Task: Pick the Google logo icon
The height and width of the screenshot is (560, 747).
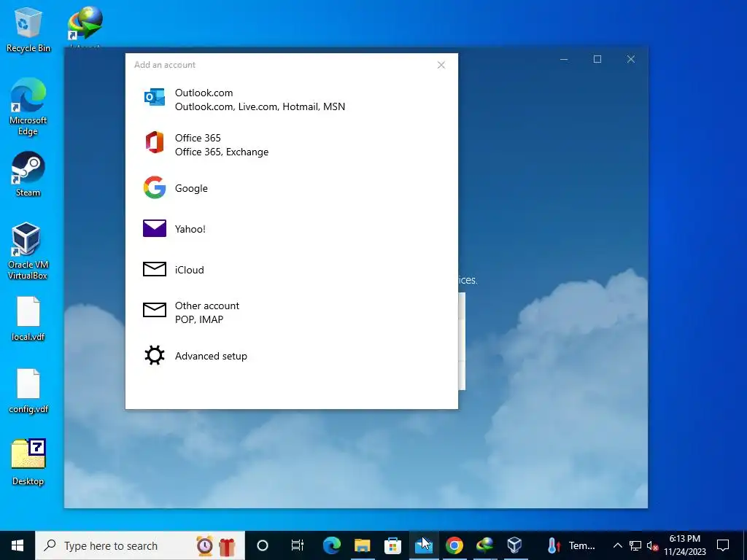Action: coord(155,187)
